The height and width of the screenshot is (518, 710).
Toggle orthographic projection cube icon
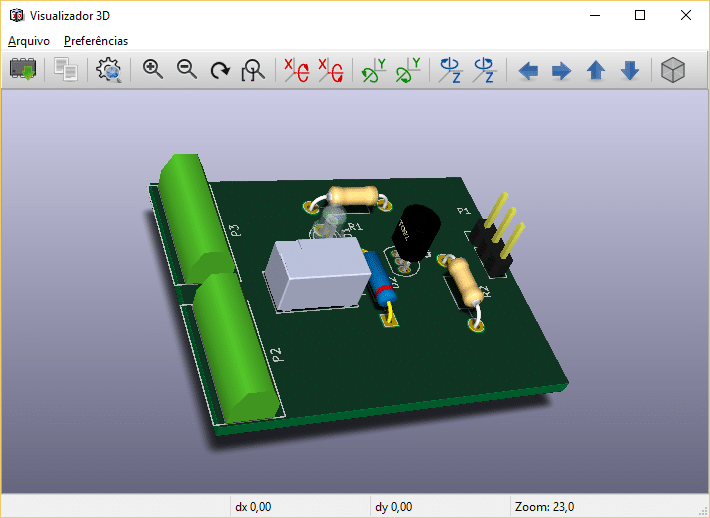pos(674,70)
